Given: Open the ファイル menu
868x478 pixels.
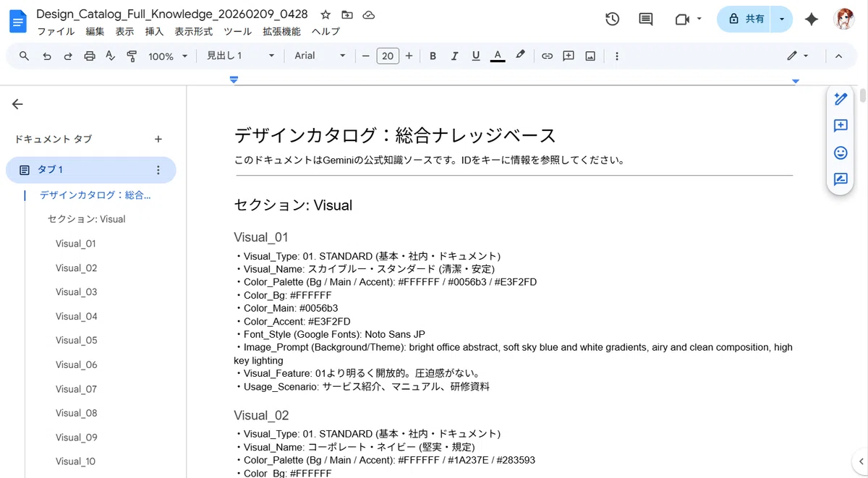Looking at the screenshot, I should pos(56,32).
